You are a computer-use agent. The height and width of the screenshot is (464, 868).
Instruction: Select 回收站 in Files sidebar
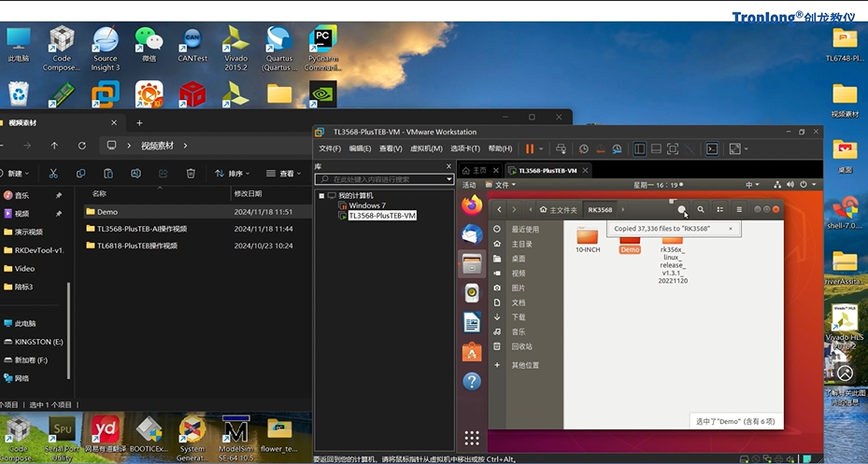pyautogui.click(x=525, y=346)
